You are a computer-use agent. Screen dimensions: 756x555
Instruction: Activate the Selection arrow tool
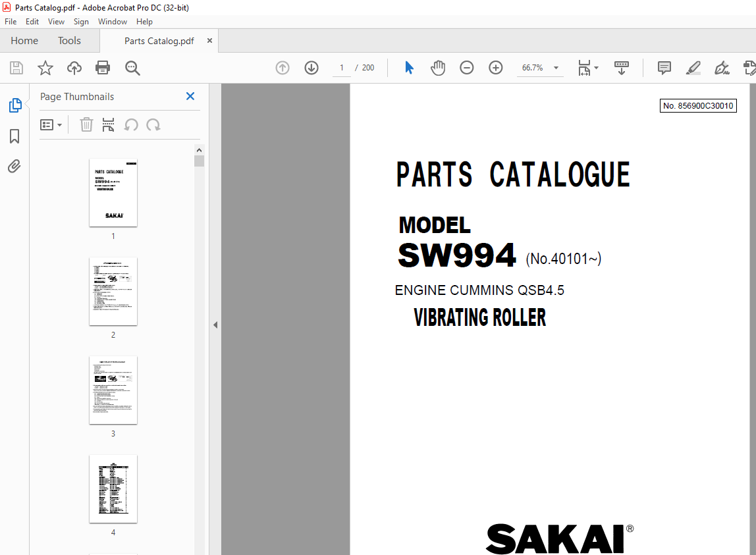tap(409, 68)
